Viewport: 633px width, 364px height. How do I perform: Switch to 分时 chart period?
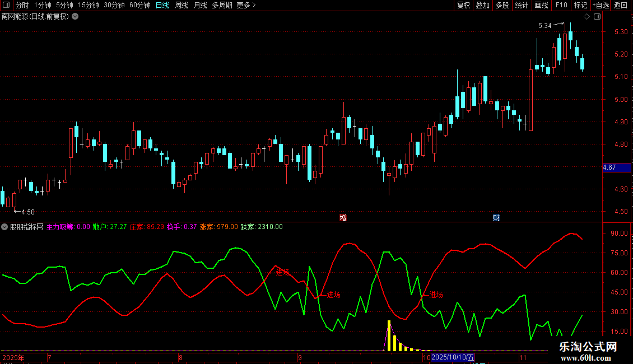(22, 5)
